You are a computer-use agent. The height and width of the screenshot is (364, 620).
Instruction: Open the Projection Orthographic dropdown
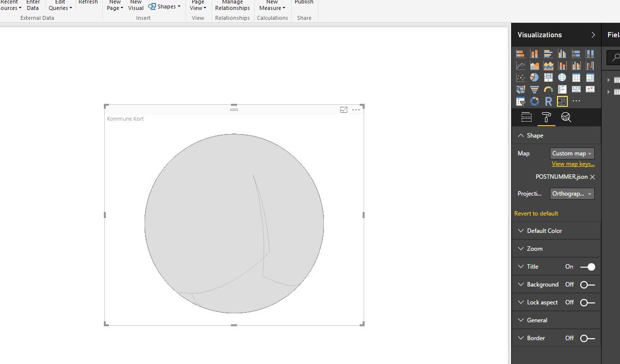click(x=572, y=194)
